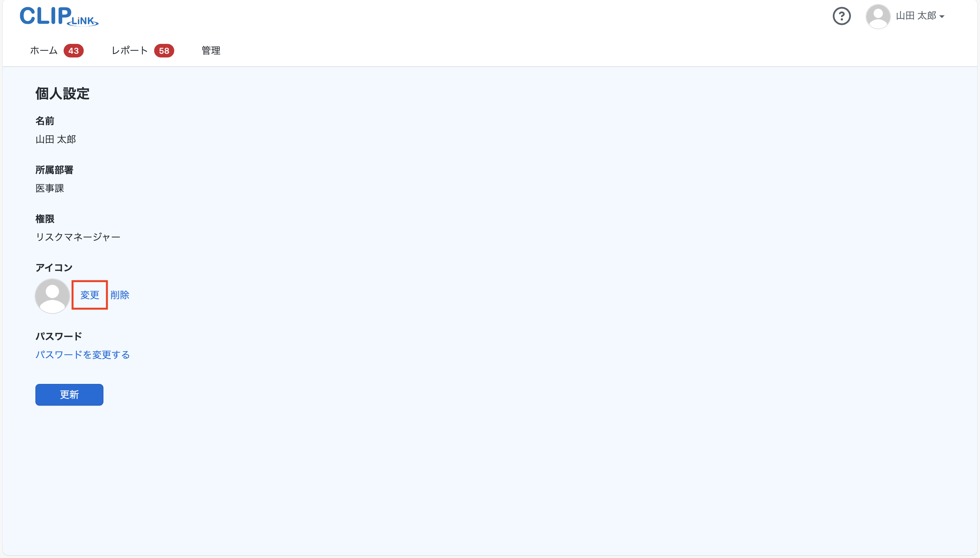Click the profile picture under アイコン
The image size is (980, 558).
tap(52, 296)
